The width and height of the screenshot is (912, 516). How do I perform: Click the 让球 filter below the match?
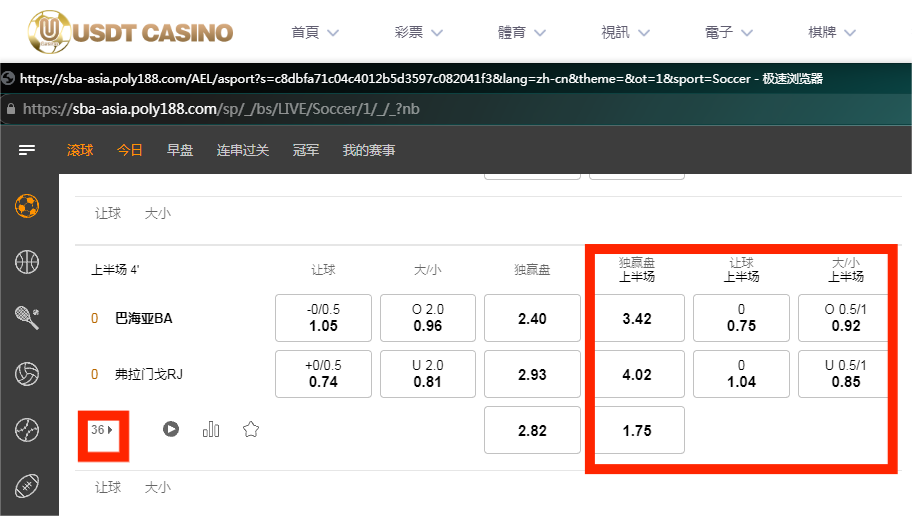[108, 487]
